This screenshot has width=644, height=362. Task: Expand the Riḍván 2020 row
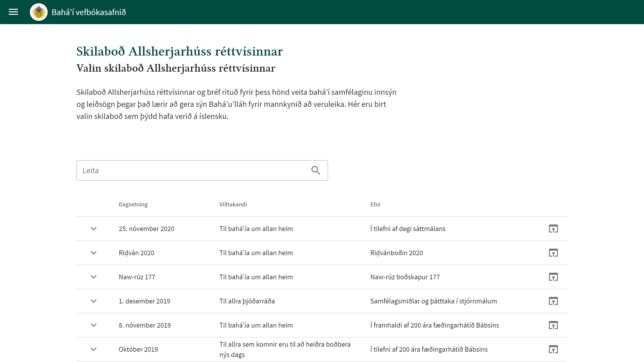pos(94,253)
